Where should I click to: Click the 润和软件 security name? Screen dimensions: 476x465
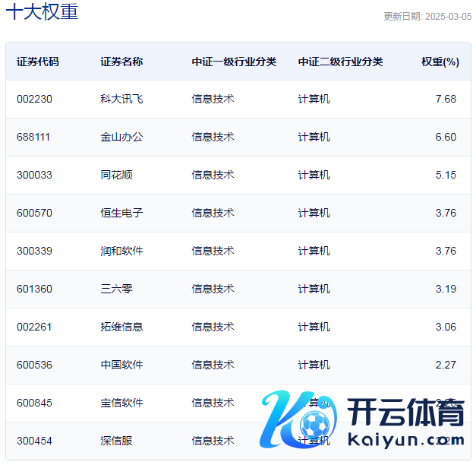(121, 251)
